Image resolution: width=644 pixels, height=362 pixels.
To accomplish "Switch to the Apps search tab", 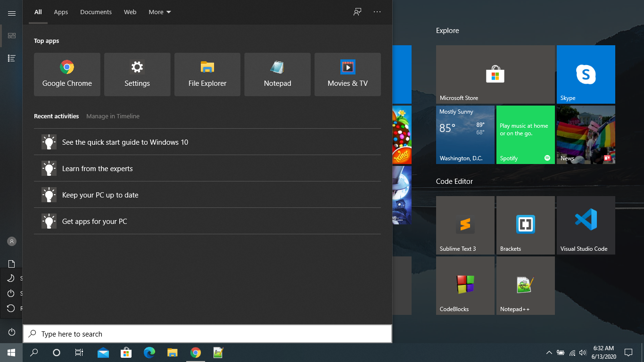I will coord(61,12).
